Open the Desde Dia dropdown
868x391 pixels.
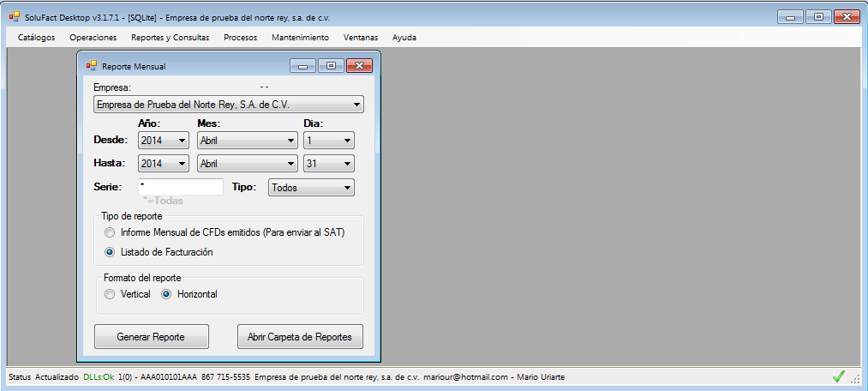coord(329,140)
